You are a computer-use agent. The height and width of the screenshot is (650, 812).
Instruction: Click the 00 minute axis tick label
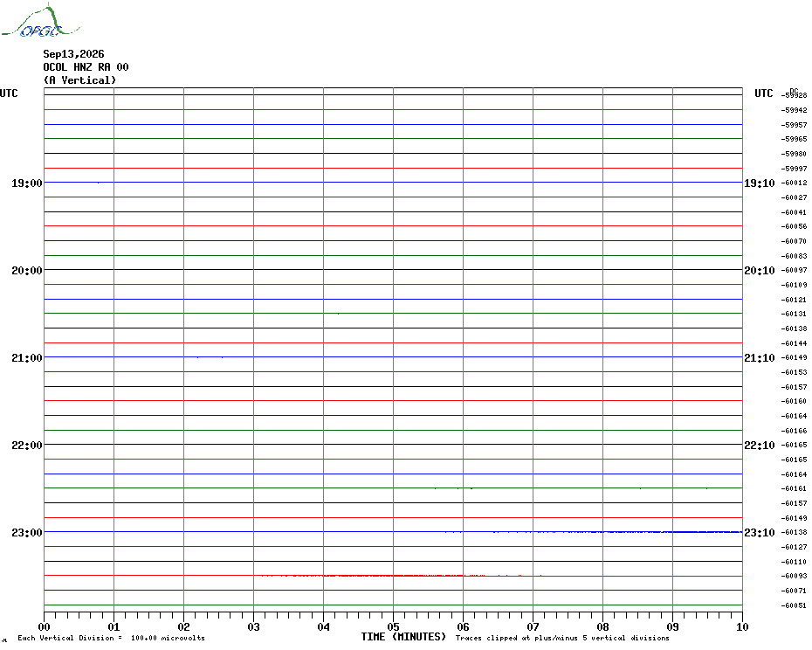tap(44, 626)
